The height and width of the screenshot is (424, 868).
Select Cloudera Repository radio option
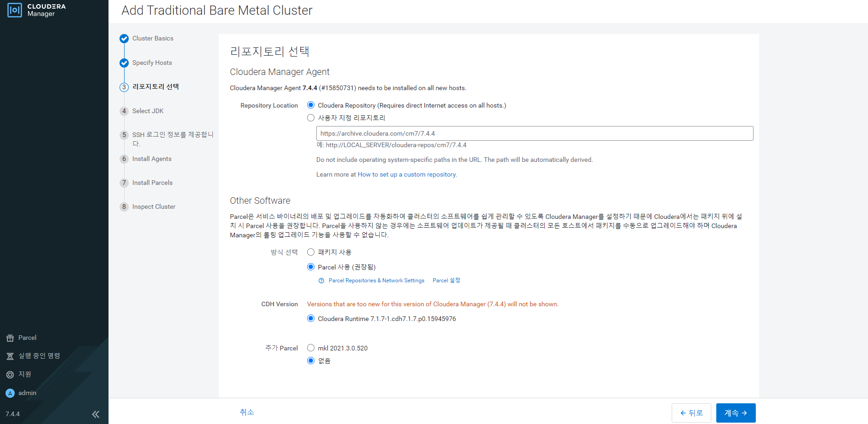click(x=311, y=105)
